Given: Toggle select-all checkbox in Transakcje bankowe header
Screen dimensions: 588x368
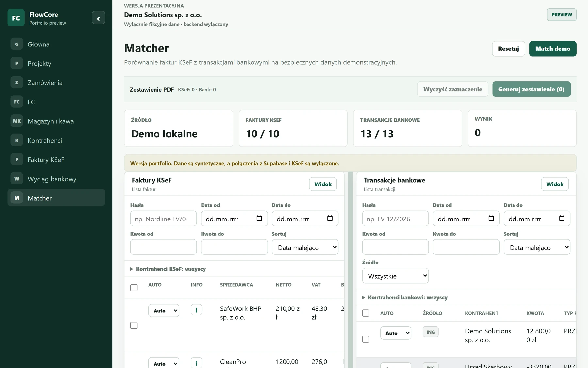Looking at the screenshot, I should [x=366, y=313].
